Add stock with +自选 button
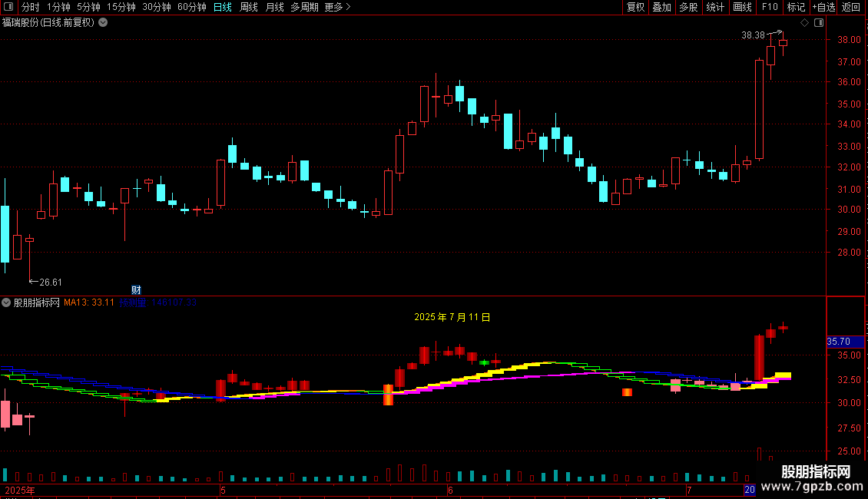Viewport: 868px width, 499px height. (823, 7)
